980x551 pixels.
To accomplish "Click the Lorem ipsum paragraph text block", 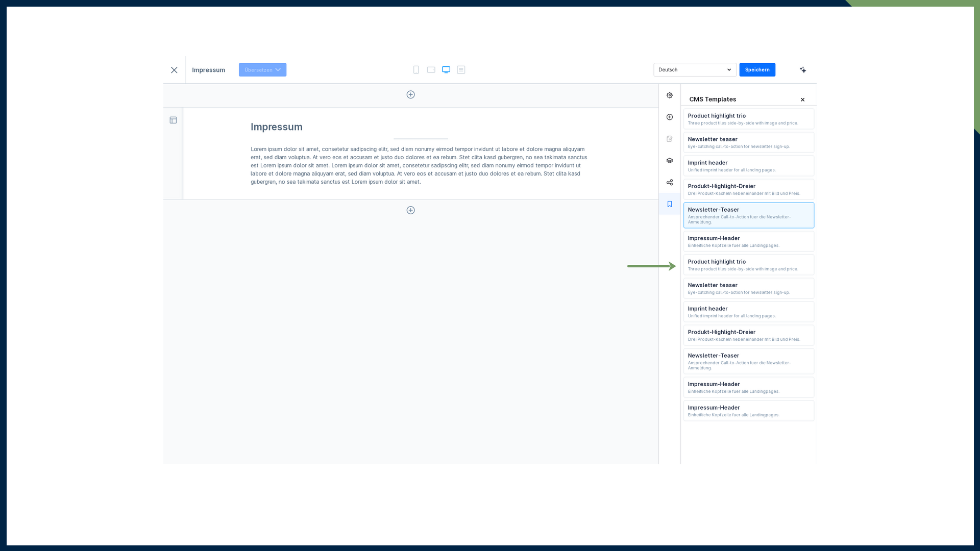I will (x=419, y=165).
